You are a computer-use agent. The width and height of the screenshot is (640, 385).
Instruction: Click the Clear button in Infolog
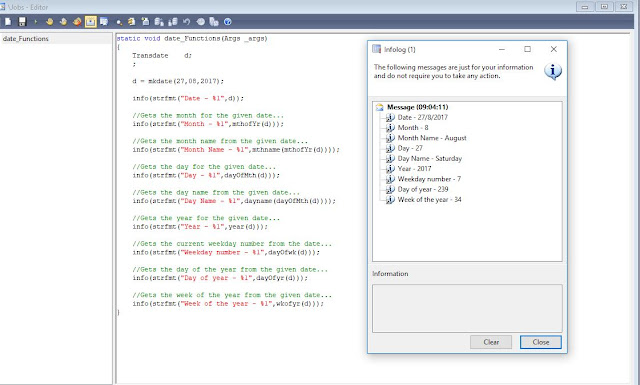[x=491, y=342]
